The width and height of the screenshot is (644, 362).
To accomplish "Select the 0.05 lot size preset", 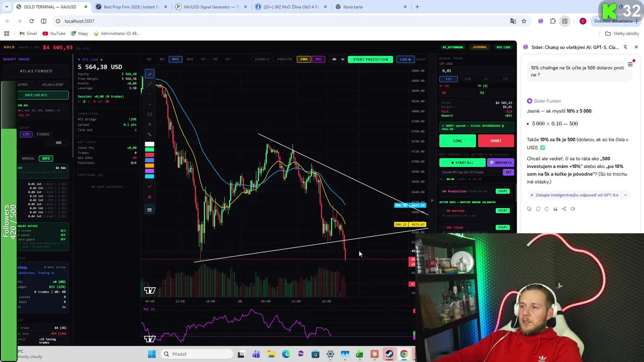I will 468,79.
